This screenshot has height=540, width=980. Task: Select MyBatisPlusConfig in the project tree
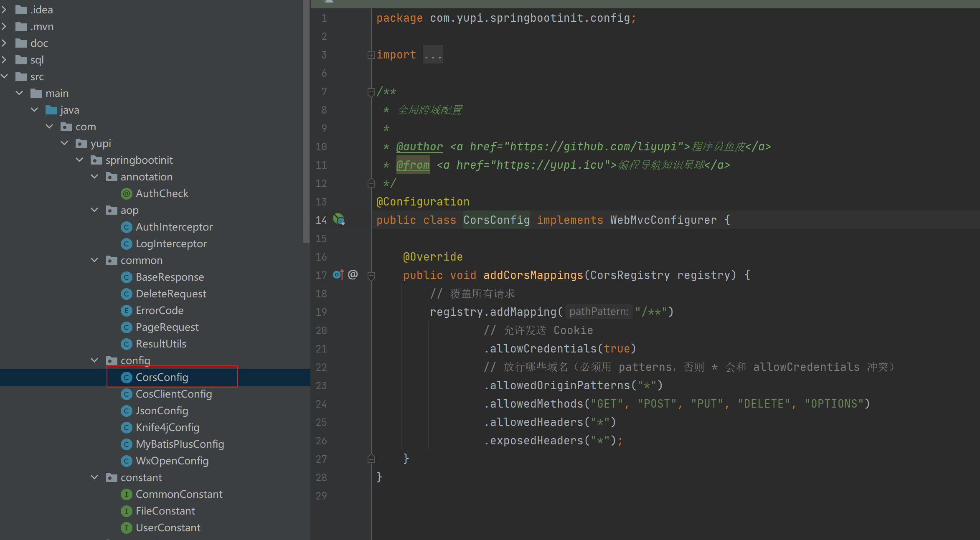coord(180,444)
